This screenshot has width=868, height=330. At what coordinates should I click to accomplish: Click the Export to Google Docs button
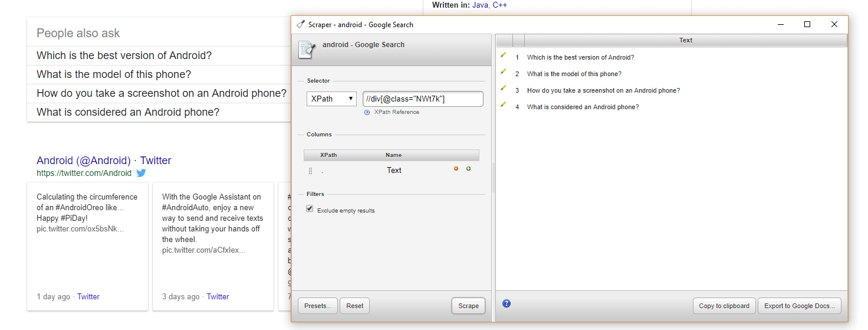pyautogui.click(x=799, y=306)
